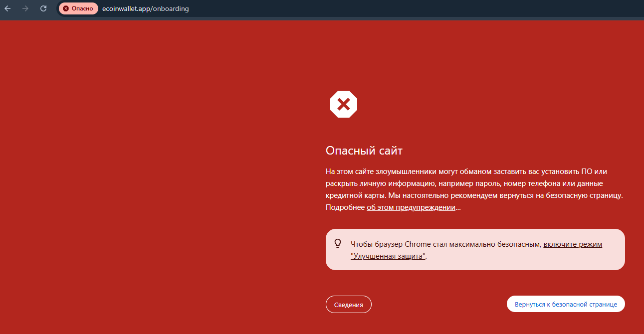The height and width of the screenshot is (334, 644).
Task: Click the "Улучшенная защита" link text
Action: pos(388,256)
